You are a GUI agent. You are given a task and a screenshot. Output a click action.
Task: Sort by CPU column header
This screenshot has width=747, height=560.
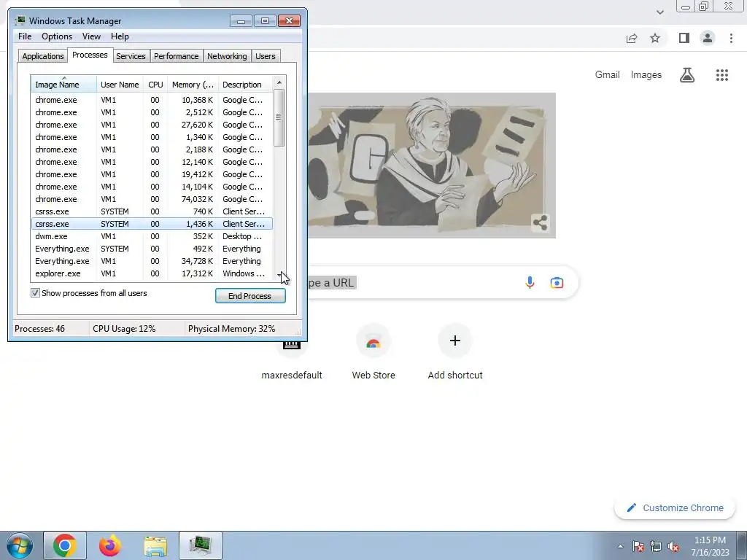pyautogui.click(x=155, y=85)
